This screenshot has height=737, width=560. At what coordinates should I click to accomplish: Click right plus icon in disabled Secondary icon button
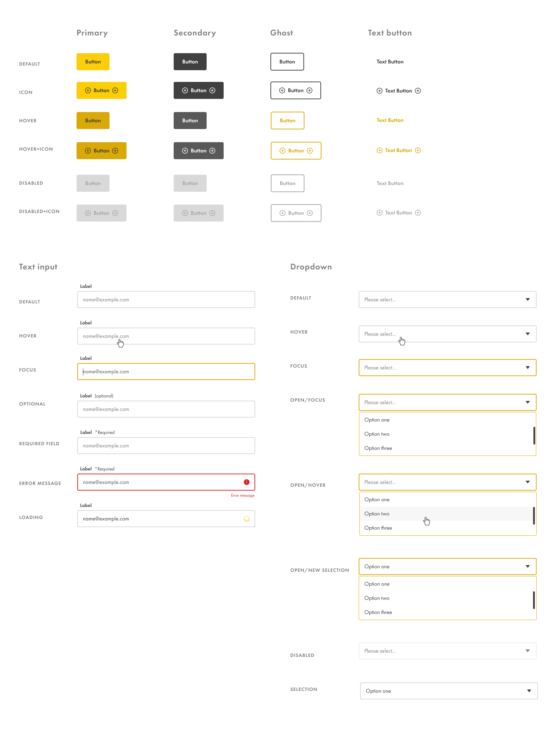[x=212, y=213]
